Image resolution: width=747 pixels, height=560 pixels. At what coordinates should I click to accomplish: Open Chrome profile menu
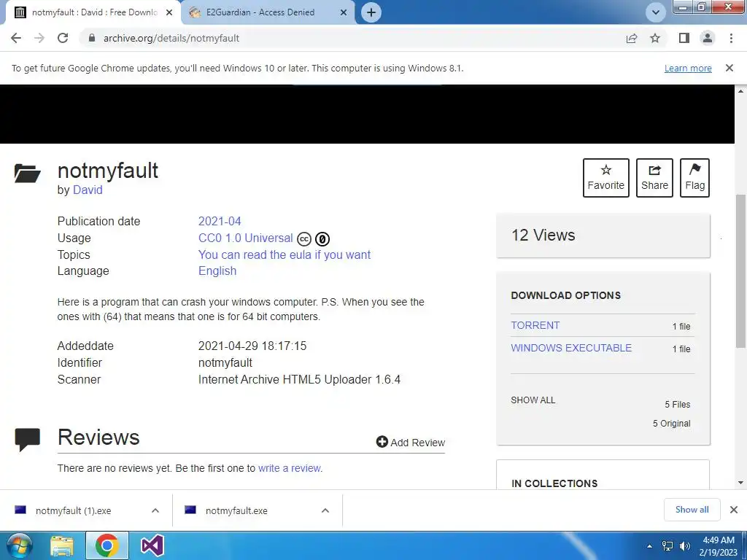pyautogui.click(x=708, y=38)
